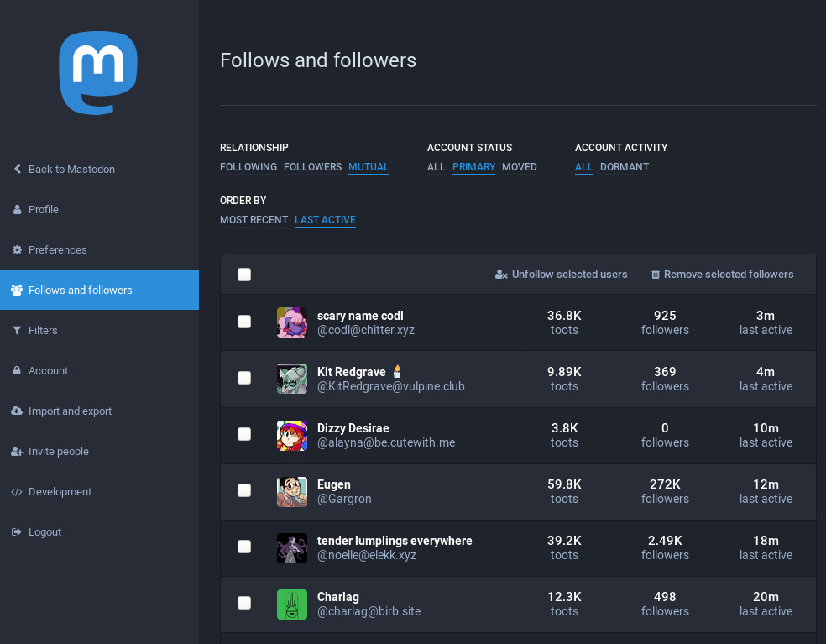826x644 pixels.
Task: Check the checkbox next to Eugen
Action: point(244,490)
